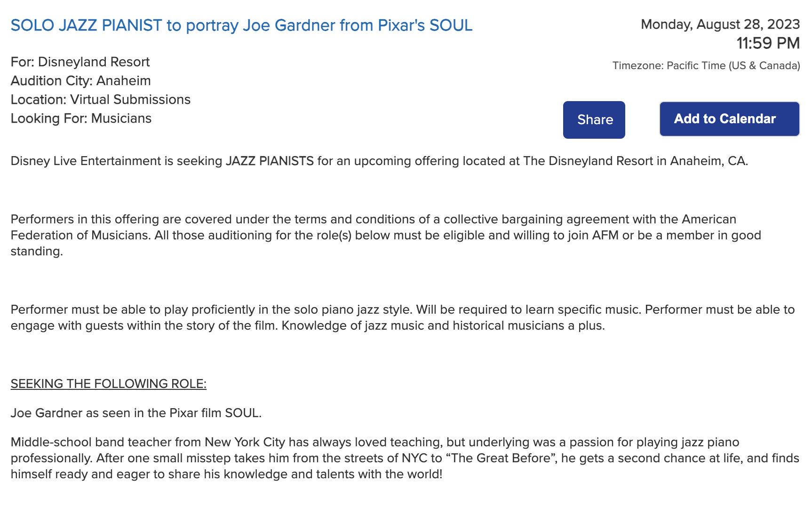Click the For: Disneyland Resort line
This screenshot has width=812, height=506.
(x=80, y=62)
